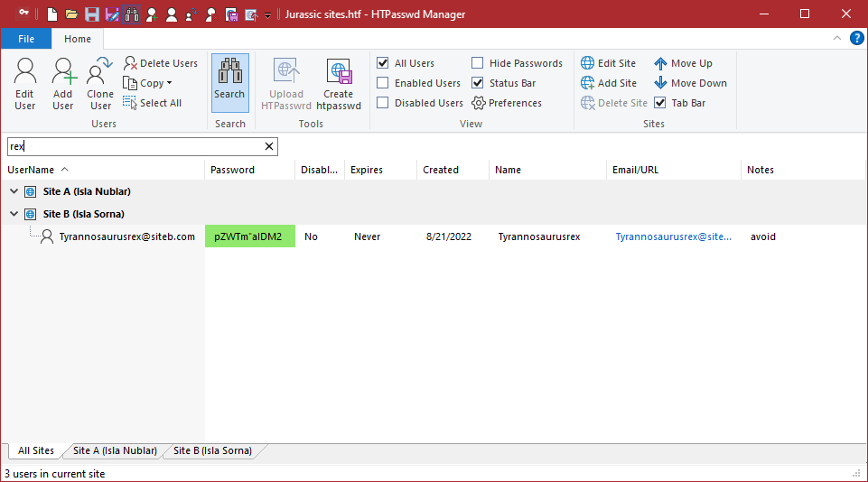Switch to Site A (Isla Nublar) bottom tab

pyautogui.click(x=115, y=450)
